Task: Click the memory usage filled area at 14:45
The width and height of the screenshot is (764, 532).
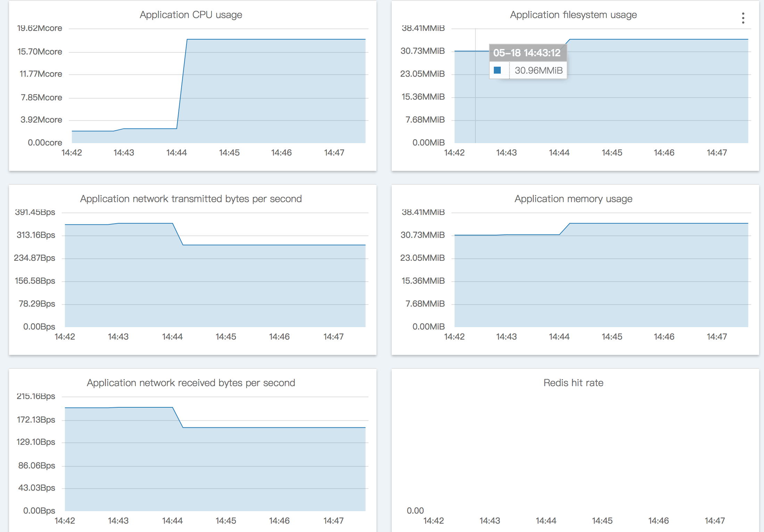Action: coord(612,275)
